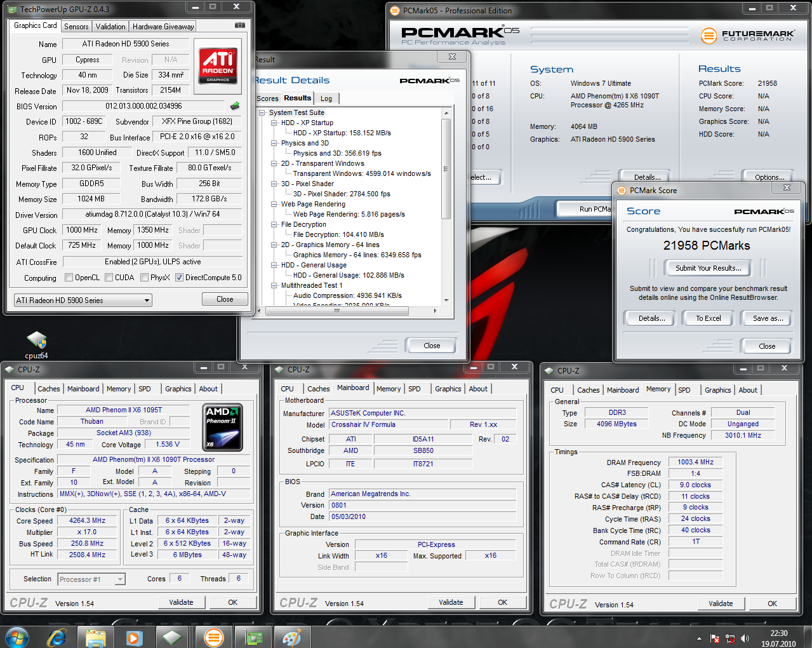The height and width of the screenshot is (648, 812).
Task: Click the Futuremark Corporation logo
Action: point(747,36)
